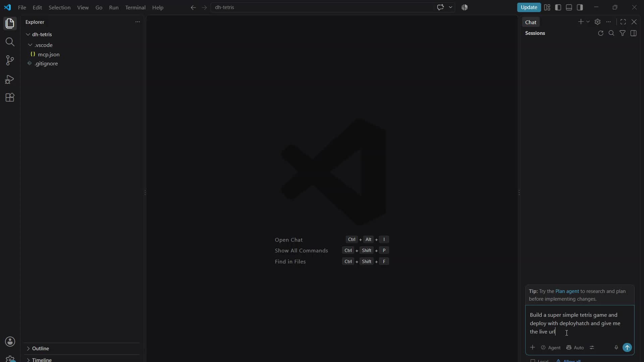Toggle the primary side bar visibility
The height and width of the screenshot is (362, 644).
pyautogui.click(x=558, y=7)
